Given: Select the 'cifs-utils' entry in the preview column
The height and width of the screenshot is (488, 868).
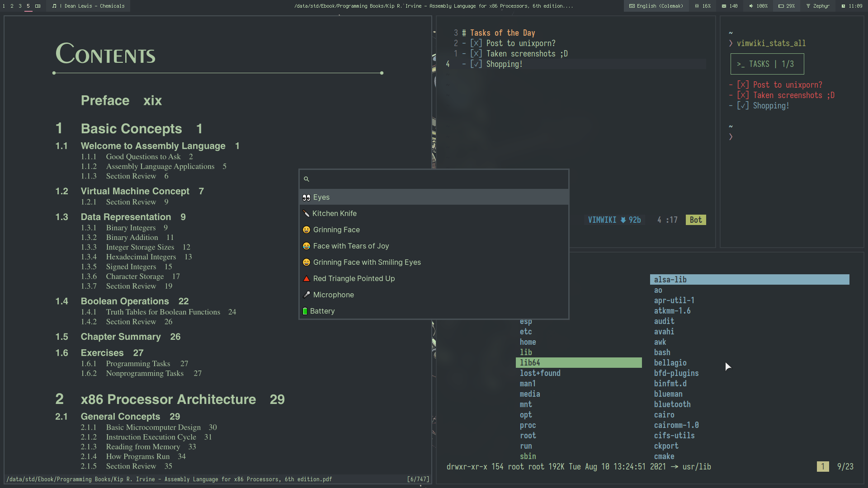Looking at the screenshot, I should (675, 436).
